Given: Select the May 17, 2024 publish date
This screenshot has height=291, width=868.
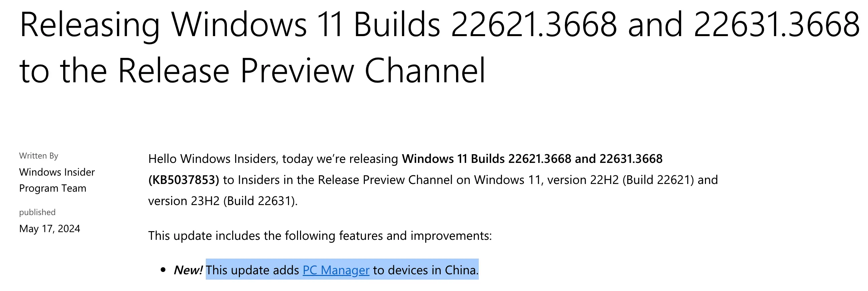Looking at the screenshot, I should point(49,228).
